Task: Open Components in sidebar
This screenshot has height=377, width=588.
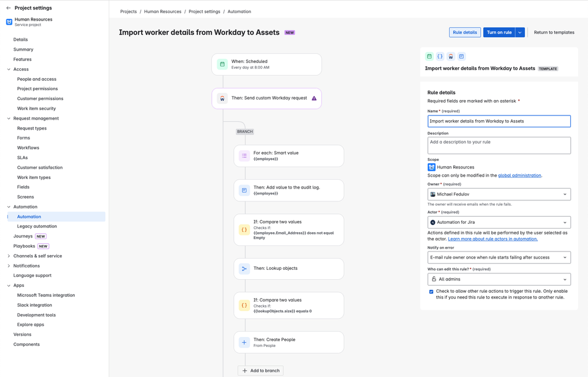Action: (26, 345)
